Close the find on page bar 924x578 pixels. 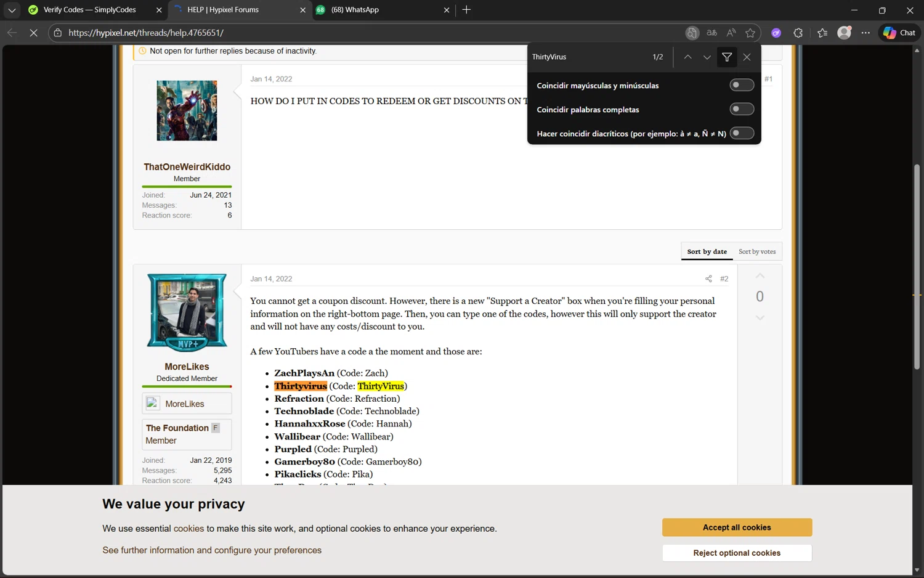point(747,57)
